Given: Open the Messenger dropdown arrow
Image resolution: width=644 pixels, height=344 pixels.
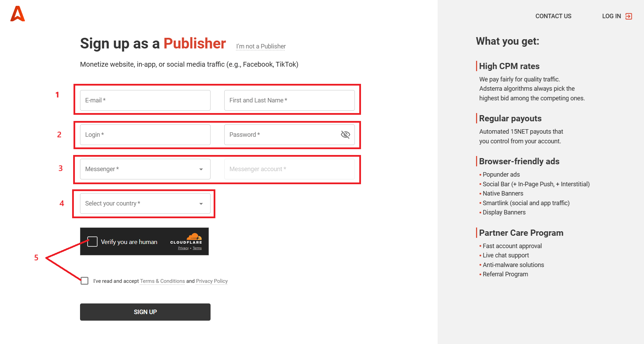Looking at the screenshot, I should point(201,169).
